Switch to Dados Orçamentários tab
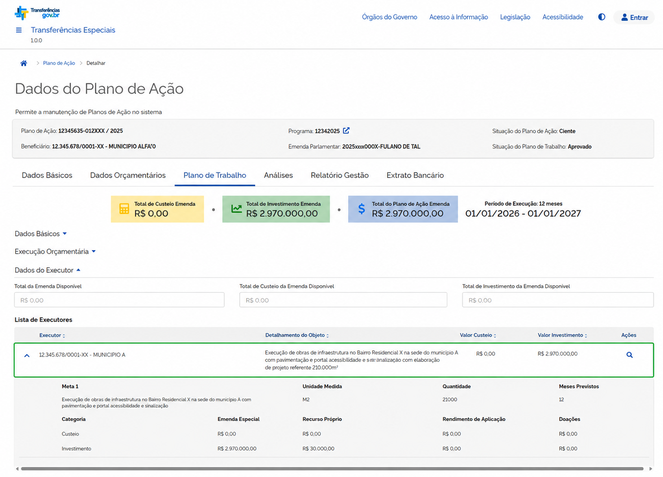Viewport: 663px width, 477px height. point(128,175)
